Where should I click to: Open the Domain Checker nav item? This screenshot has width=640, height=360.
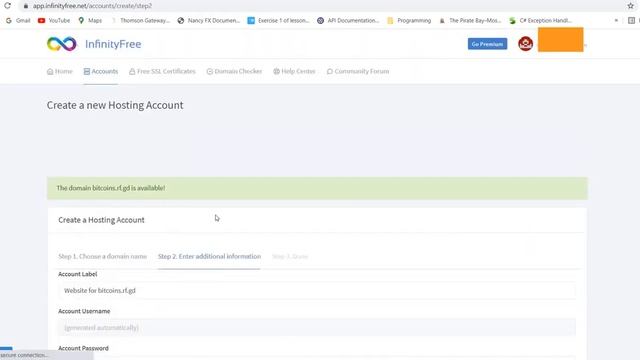(x=234, y=71)
